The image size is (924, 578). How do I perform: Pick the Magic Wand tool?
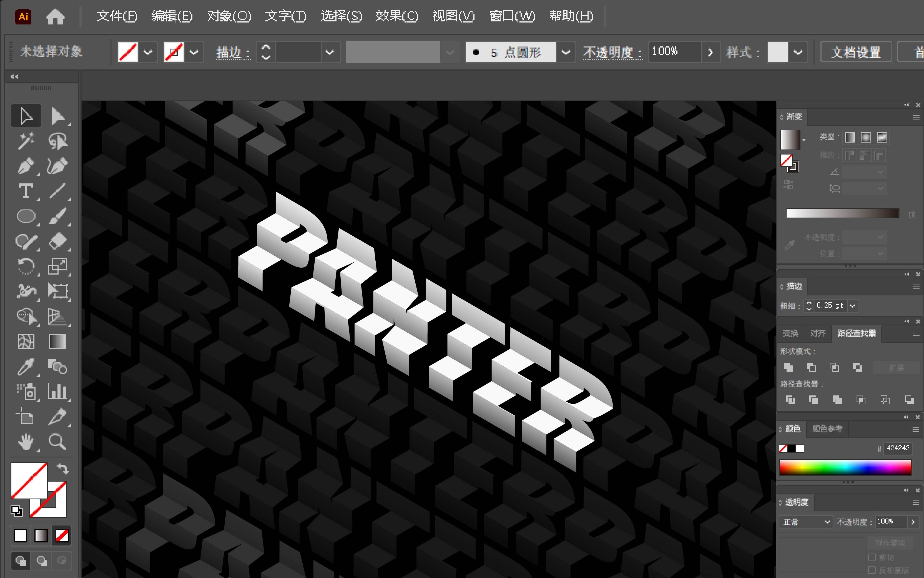pos(26,141)
